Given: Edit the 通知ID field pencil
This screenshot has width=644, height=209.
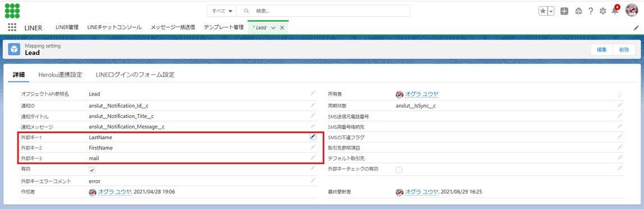Looking at the screenshot, I should pos(313,105).
